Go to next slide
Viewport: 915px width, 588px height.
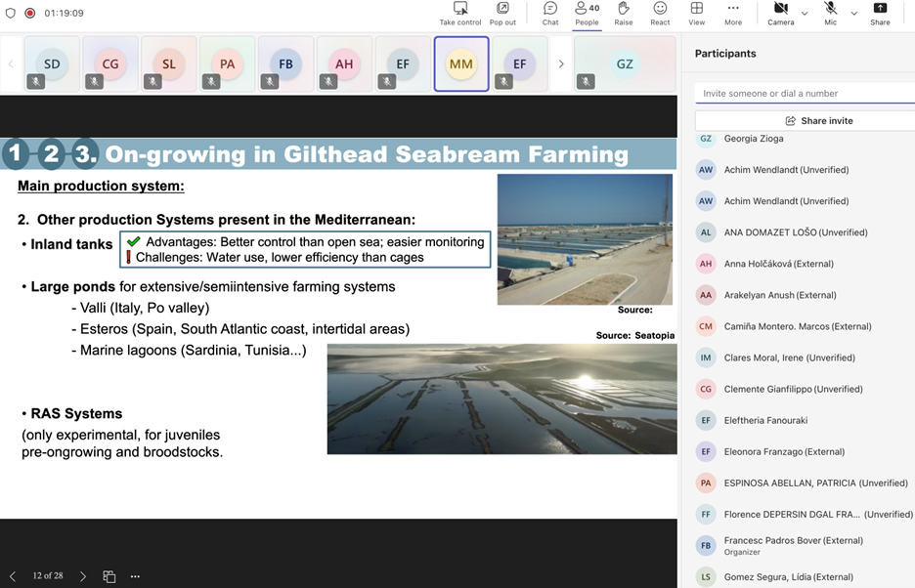(83, 576)
